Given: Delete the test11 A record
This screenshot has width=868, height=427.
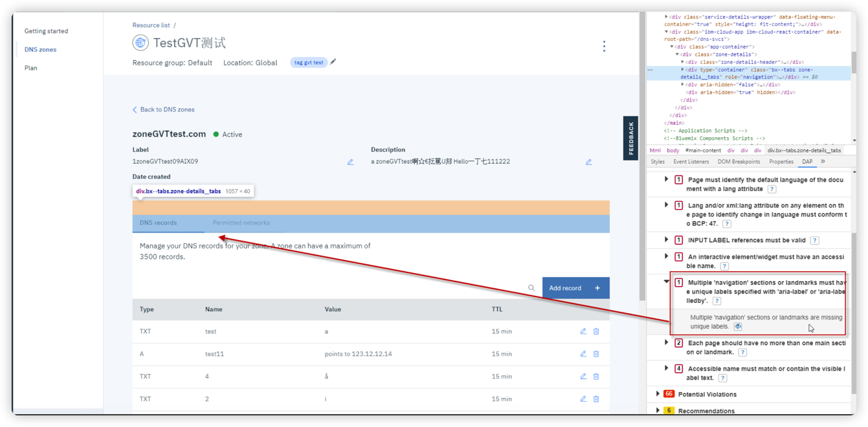Looking at the screenshot, I should pos(596,354).
